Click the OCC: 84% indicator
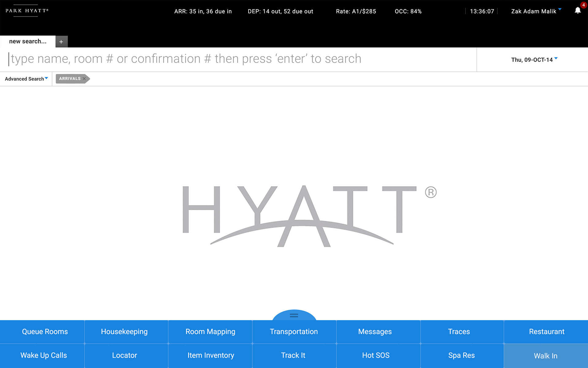The image size is (588, 368). [x=408, y=11]
